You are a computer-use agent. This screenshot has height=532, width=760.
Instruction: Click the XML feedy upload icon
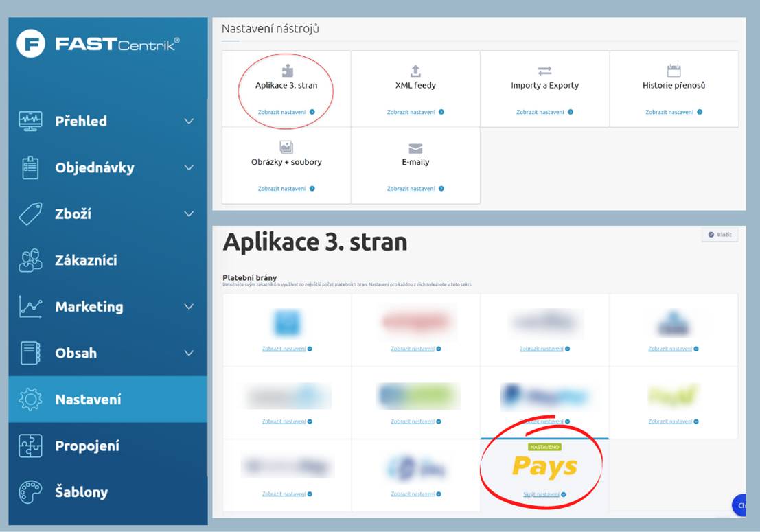click(415, 71)
